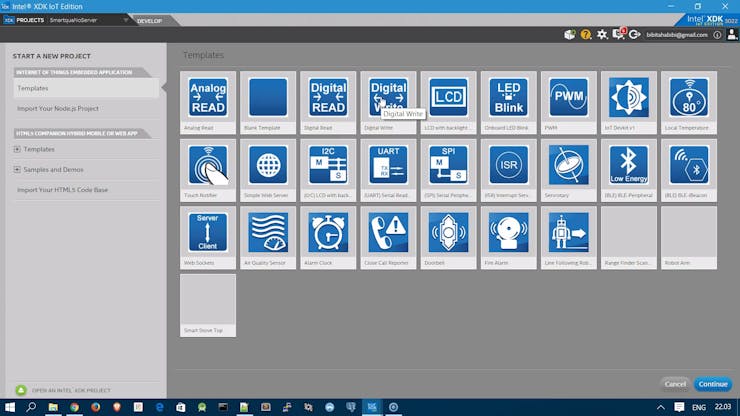Select the Alarm Clock template
This screenshot has height=416, width=740.
pyautogui.click(x=328, y=238)
